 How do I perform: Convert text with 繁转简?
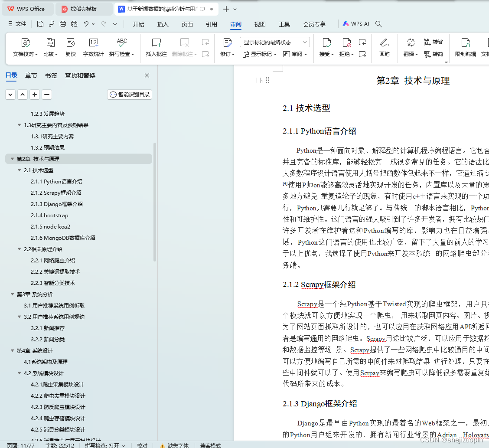point(433,54)
